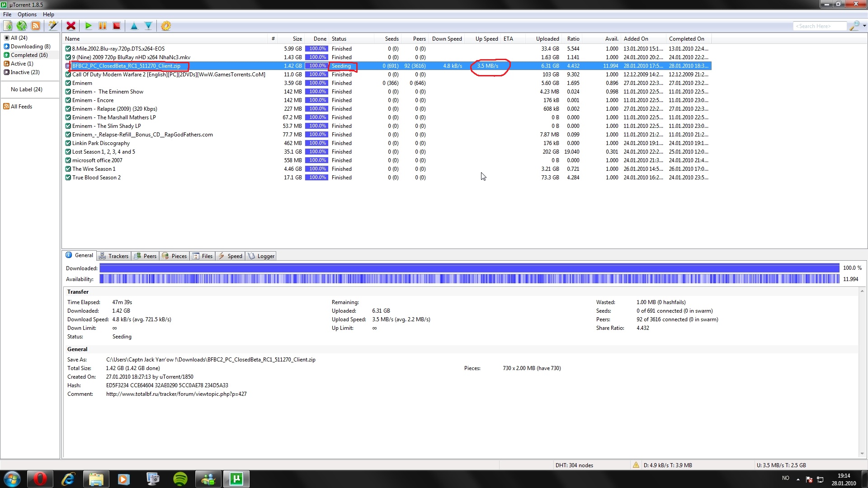Sort by the Ratio column header
Viewport: 868px width, 488px height.
pos(572,39)
